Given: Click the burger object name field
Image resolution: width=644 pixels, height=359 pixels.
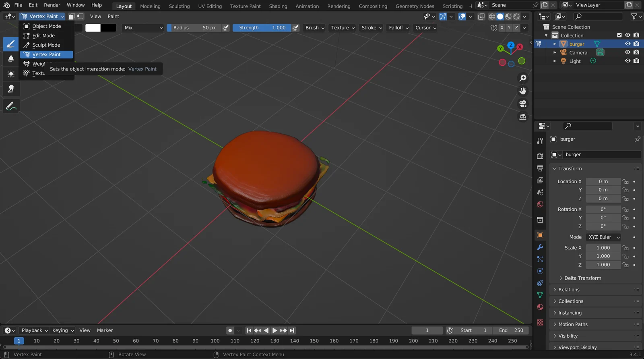Looking at the screenshot, I should click(602, 155).
